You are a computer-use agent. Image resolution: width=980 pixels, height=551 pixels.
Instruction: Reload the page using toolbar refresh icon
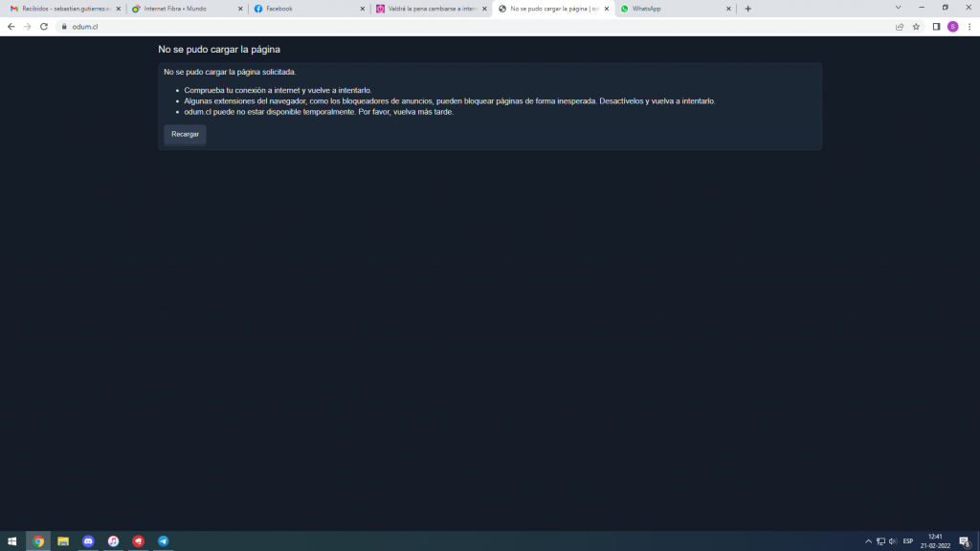click(x=44, y=27)
